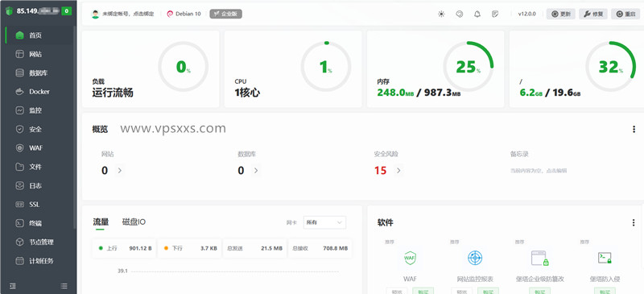This screenshot has width=644, height=294.
Task: Click the 39.1 chart axis value
Action: (123, 271)
